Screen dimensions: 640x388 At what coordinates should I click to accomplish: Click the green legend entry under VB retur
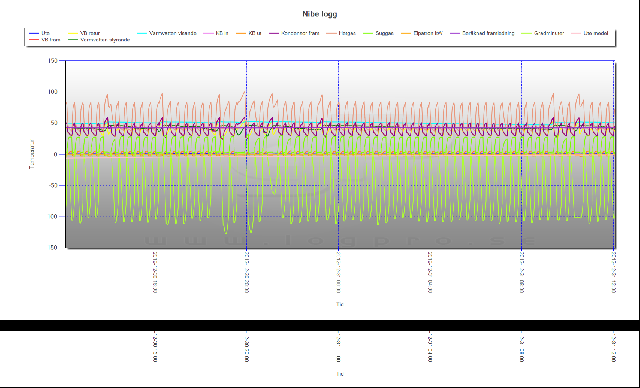[99, 40]
